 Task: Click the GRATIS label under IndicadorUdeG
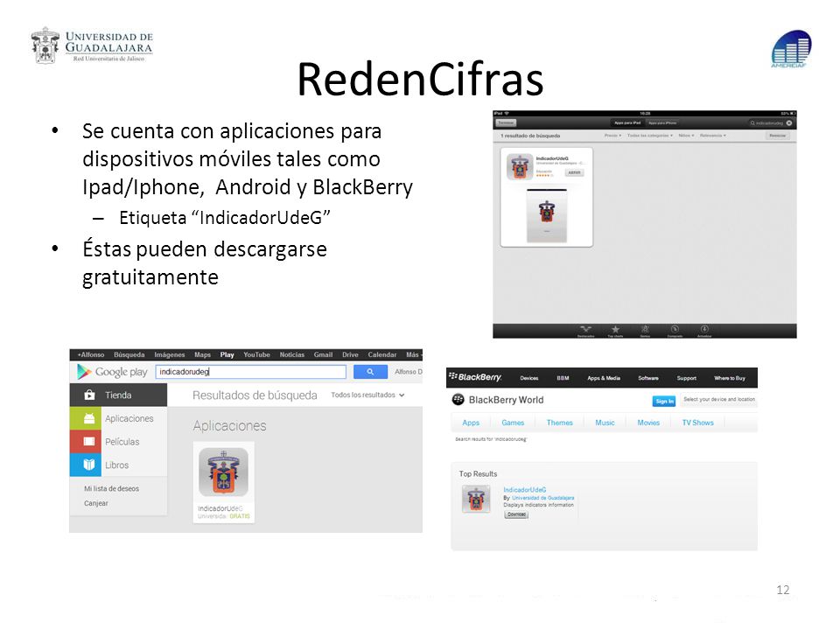click(240, 516)
